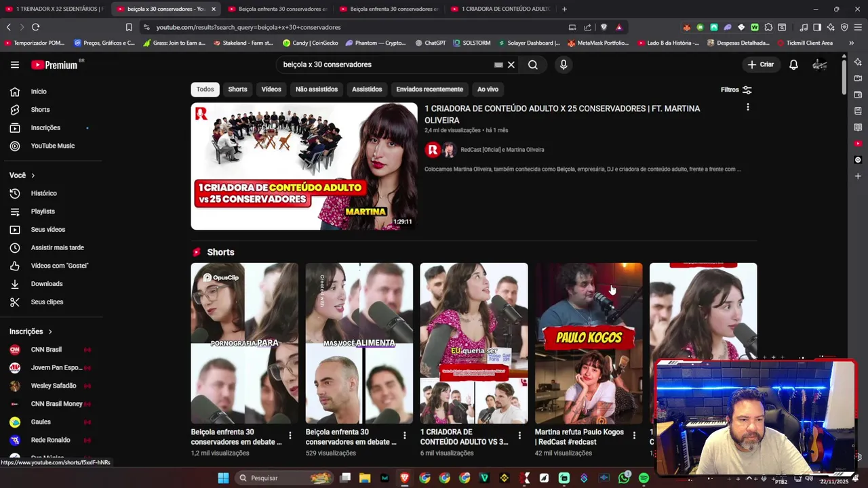Clear the search box with the X
Screen dimensions: 868x488
pyautogui.click(x=511, y=64)
